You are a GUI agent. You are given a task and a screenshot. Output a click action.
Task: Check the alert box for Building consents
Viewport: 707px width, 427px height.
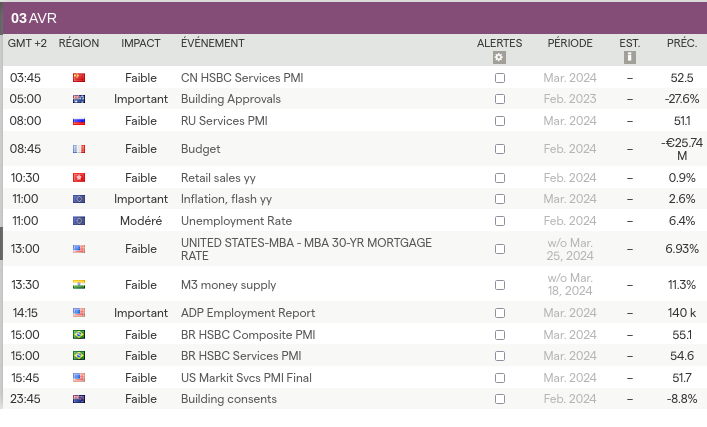pyautogui.click(x=500, y=399)
